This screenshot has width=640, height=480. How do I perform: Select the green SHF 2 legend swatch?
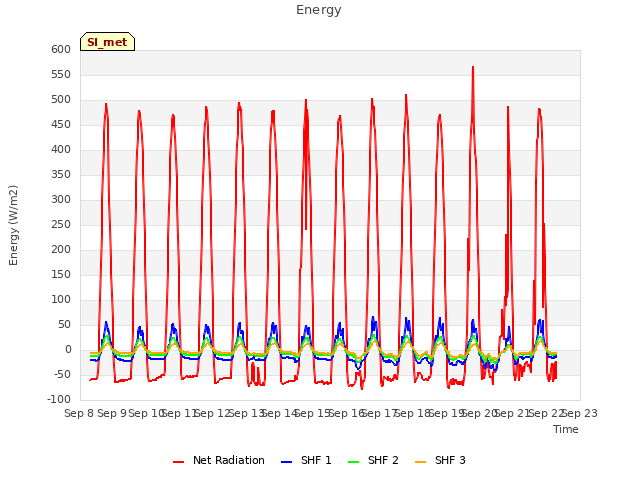point(353,462)
